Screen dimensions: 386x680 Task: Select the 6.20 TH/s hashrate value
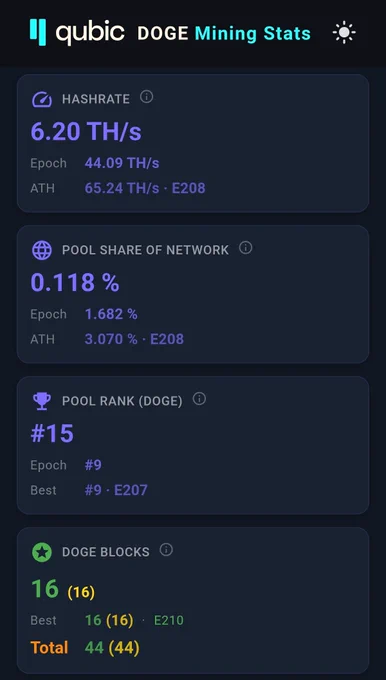pos(86,131)
